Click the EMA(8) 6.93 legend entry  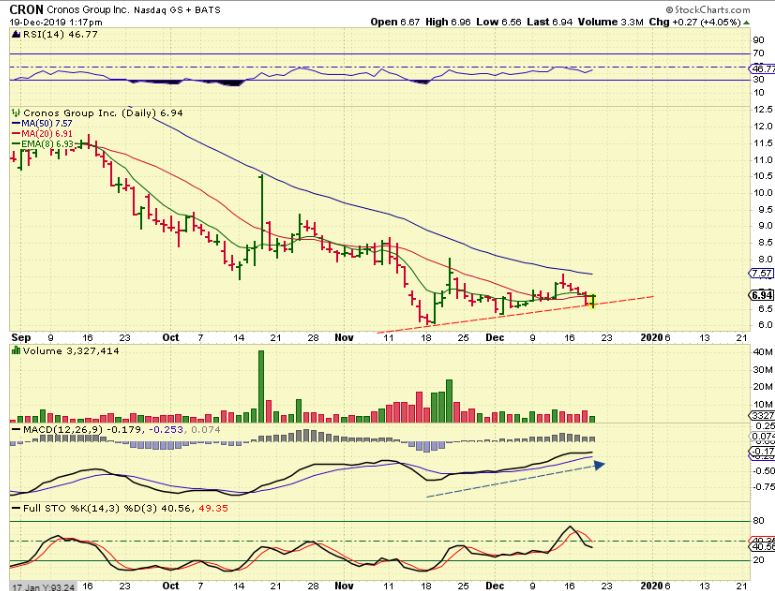pos(47,144)
